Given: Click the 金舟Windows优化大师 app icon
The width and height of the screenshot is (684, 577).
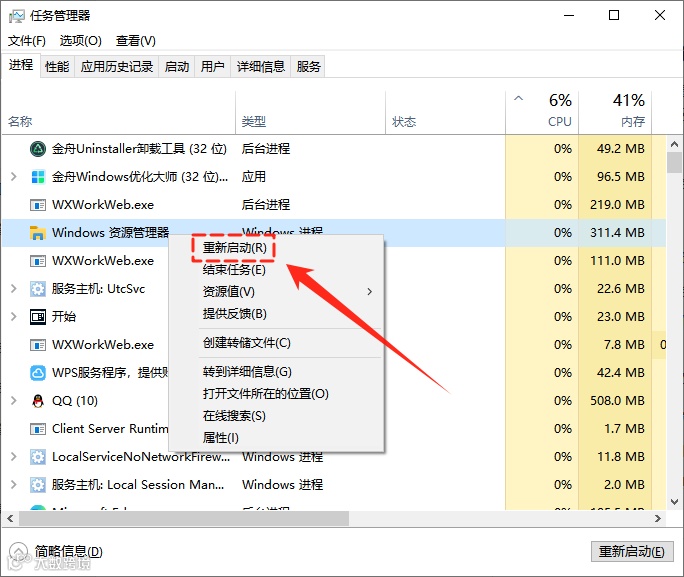Looking at the screenshot, I should click(x=38, y=177).
